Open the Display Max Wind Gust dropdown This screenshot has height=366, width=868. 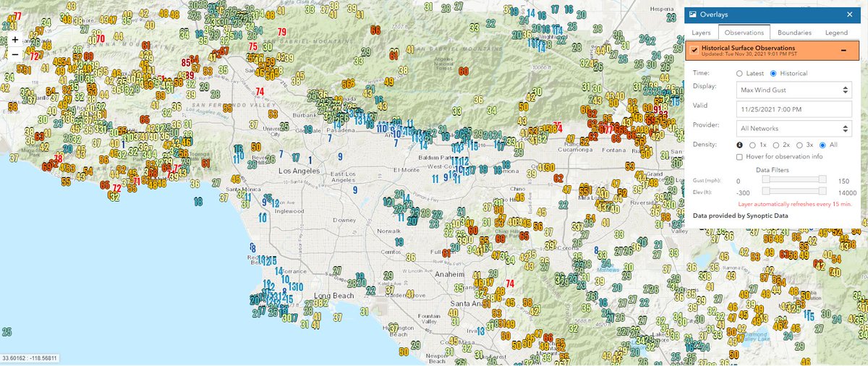pyautogui.click(x=793, y=90)
